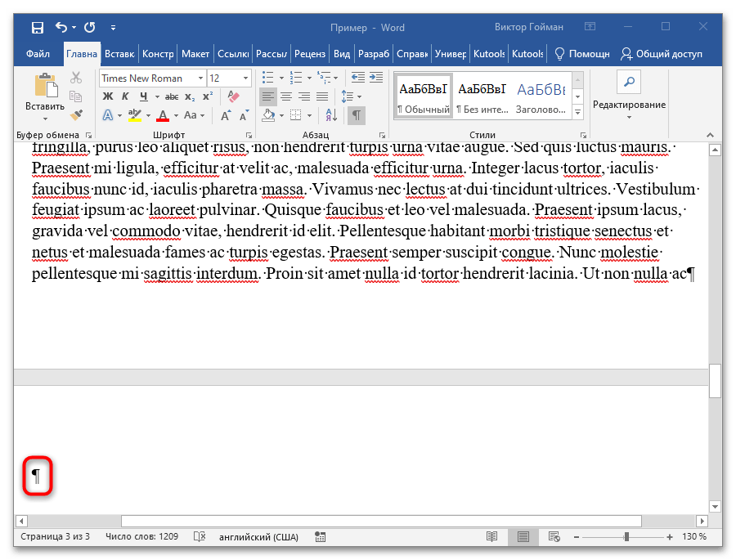Apply the Обычный style

coord(424,96)
